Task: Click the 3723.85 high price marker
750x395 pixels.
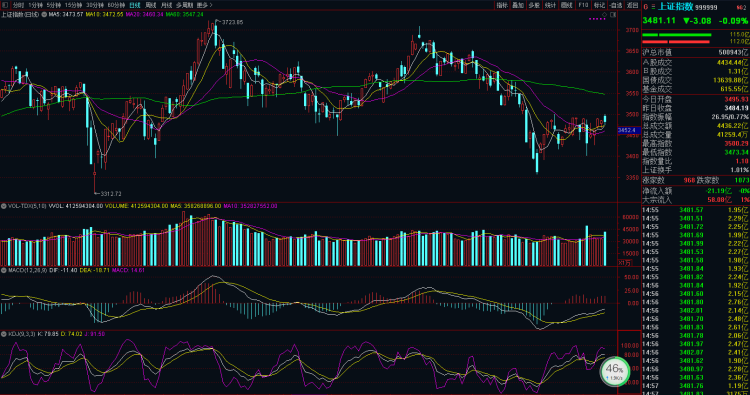Action: click(232, 22)
